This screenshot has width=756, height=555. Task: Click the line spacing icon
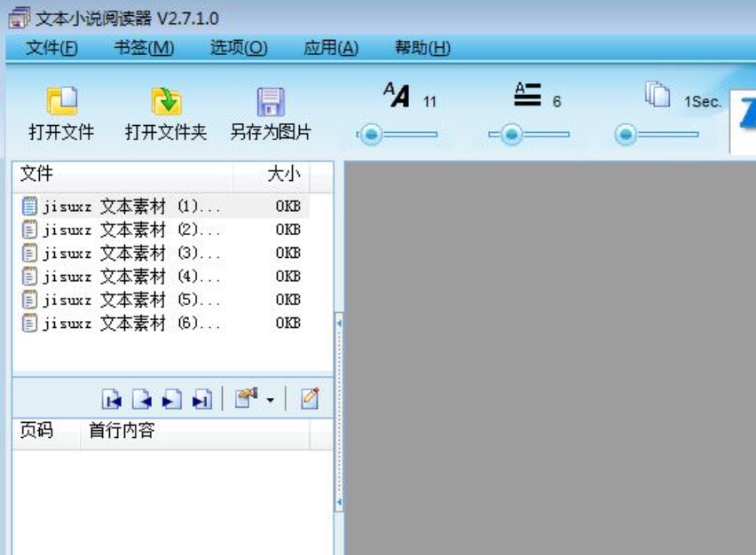coord(527,95)
